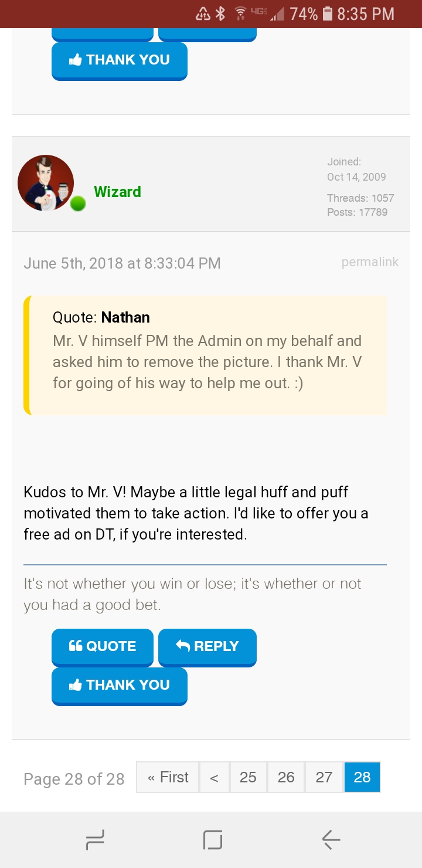Tap the upper Thank You button

pos(119,60)
